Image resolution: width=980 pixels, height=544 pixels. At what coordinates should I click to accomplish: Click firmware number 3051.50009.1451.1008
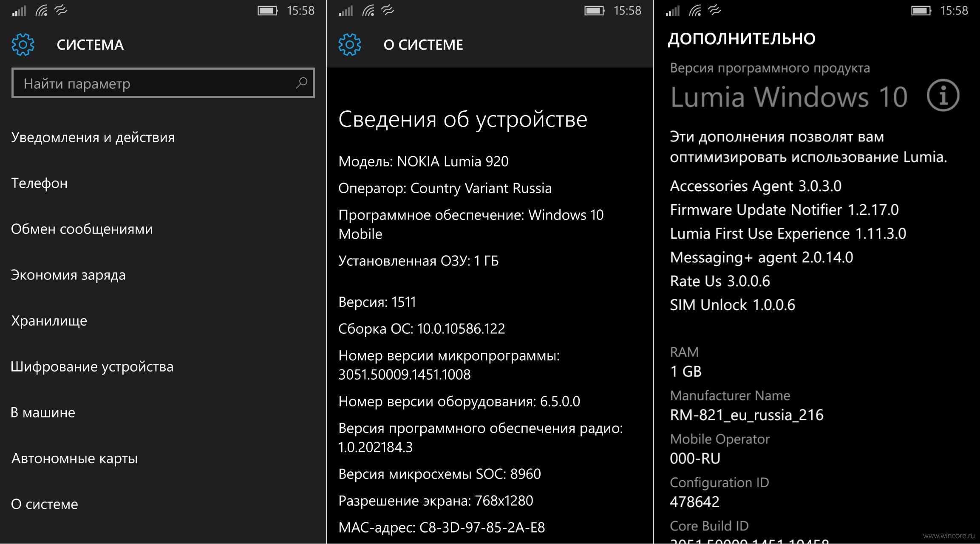[405, 375]
